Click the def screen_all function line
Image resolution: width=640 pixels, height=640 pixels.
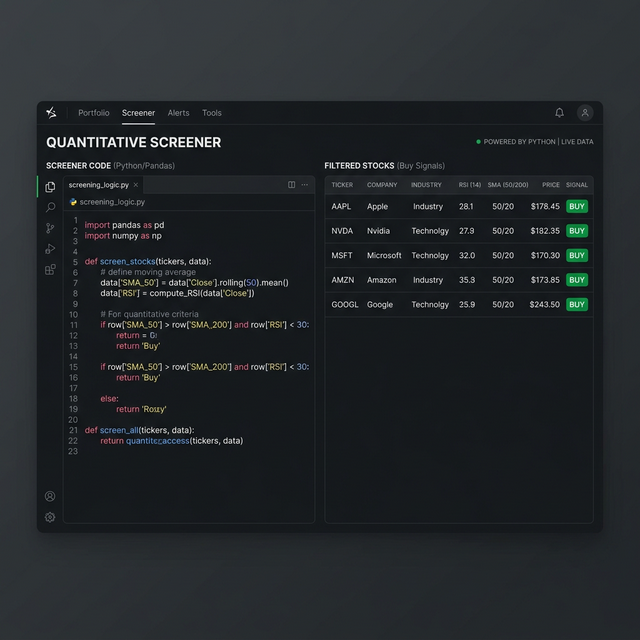(x=140, y=430)
